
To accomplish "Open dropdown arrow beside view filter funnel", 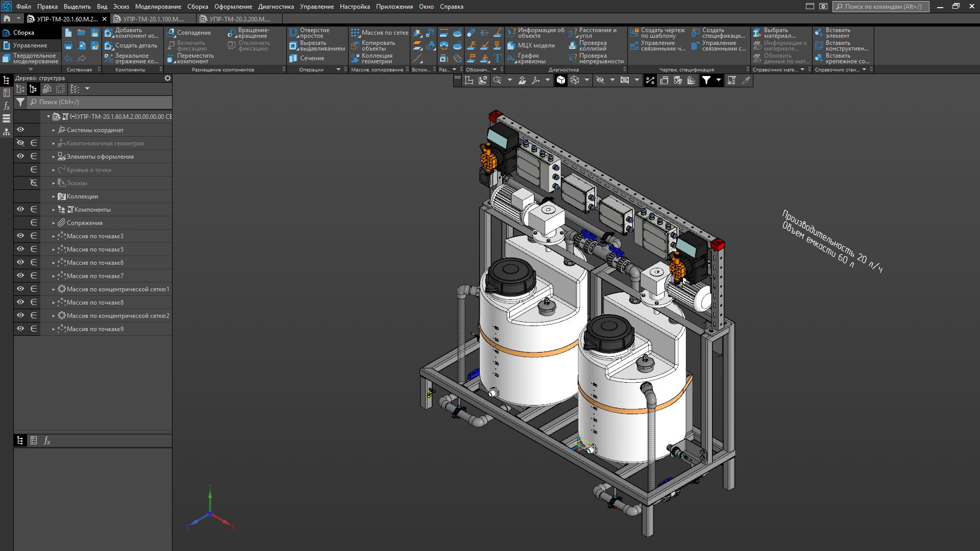I will tap(718, 80).
